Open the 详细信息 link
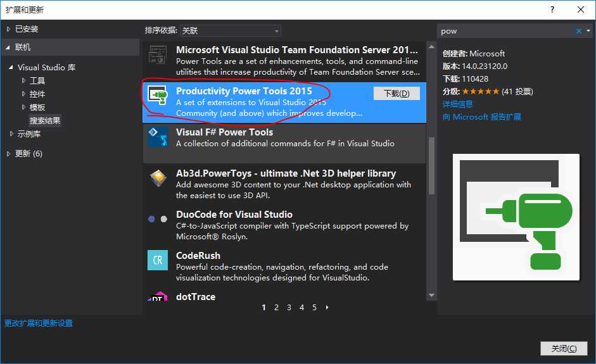This screenshot has width=596, height=364. [x=458, y=104]
